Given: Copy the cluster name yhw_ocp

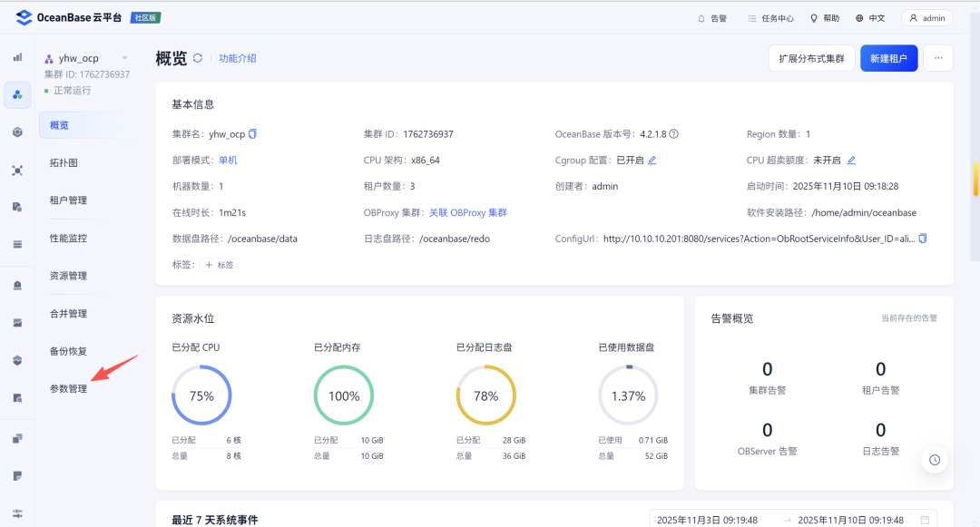Looking at the screenshot, I should [252, 133].
